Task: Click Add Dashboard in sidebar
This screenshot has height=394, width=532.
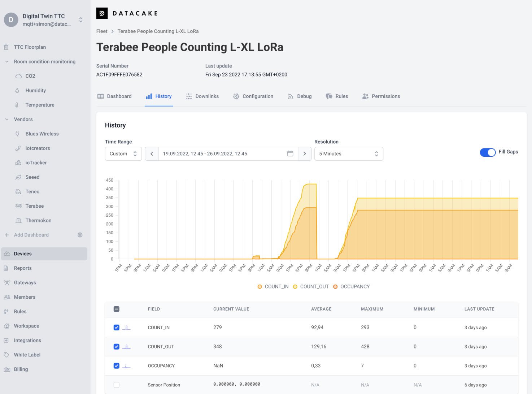Action: point(31,235)
